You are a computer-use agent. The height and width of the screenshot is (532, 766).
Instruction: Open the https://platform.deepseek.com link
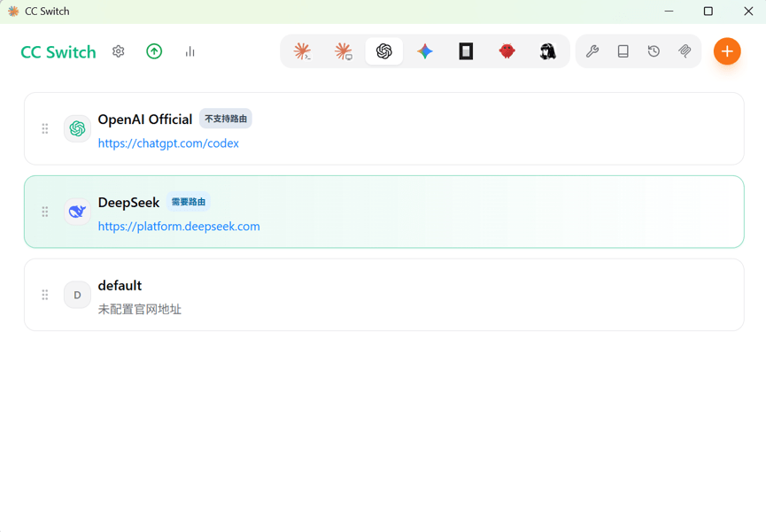(x=179, y=227)
